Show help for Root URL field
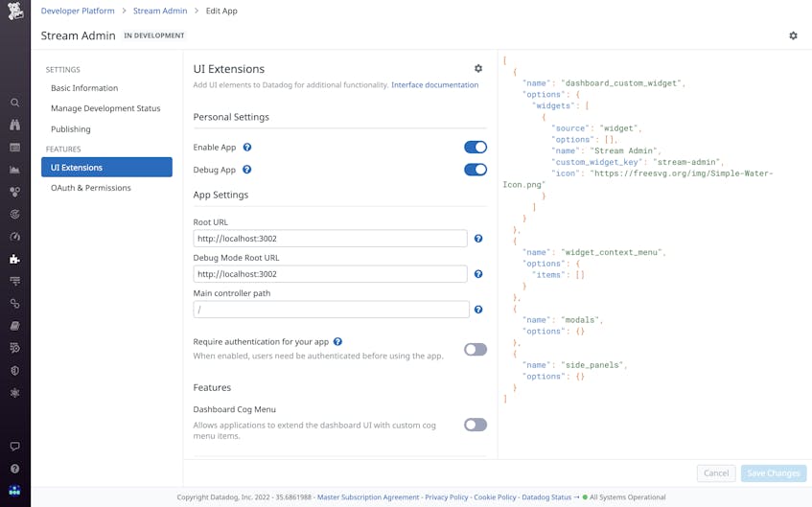812x507 pixels. [478, 239]
